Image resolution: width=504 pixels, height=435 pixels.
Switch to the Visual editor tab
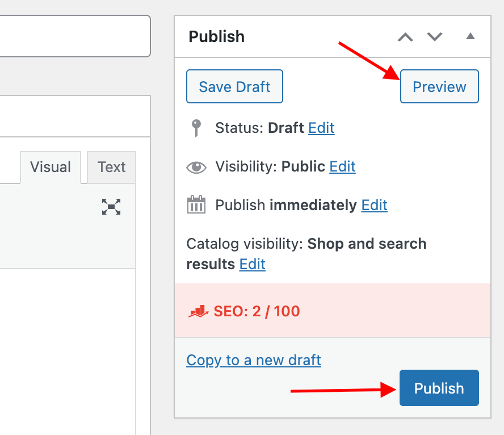[51, 167]
